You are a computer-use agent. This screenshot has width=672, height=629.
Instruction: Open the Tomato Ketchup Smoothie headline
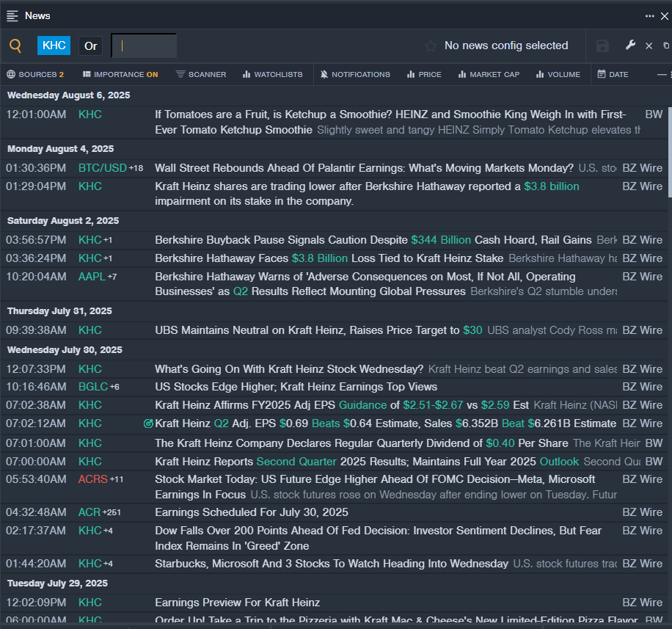(x=390, y=122)
